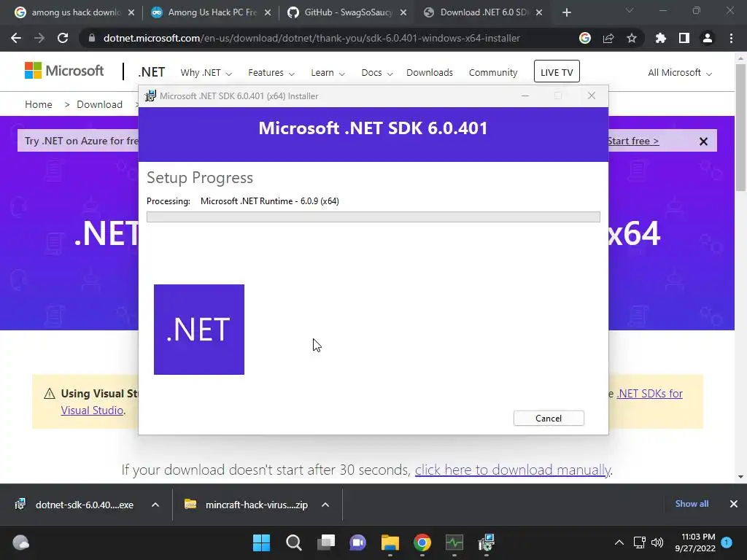Open Chrome extensions puzzle icon

[661, 38]
